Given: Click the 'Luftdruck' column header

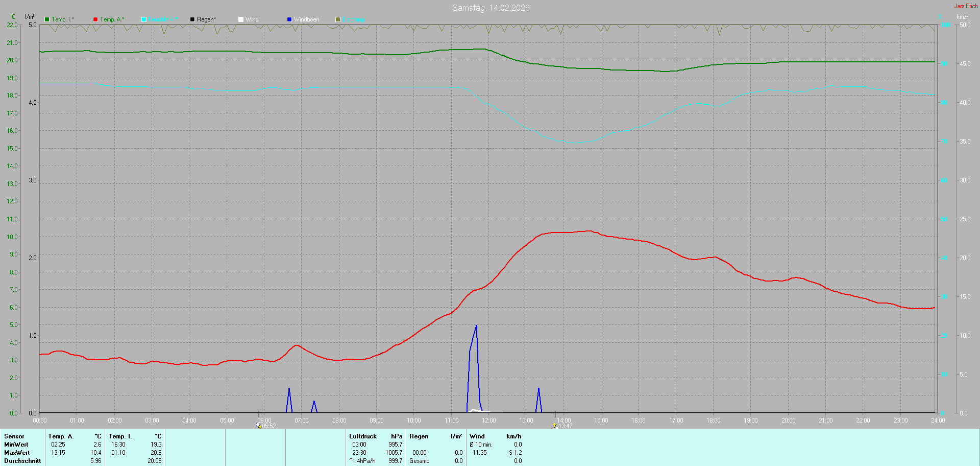Looking at the screenshot, I should pos(363,436).
